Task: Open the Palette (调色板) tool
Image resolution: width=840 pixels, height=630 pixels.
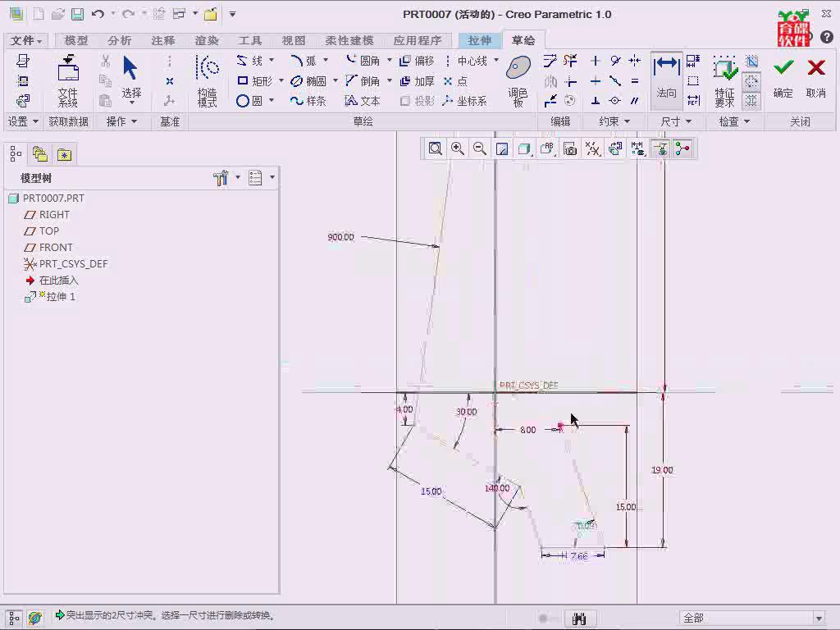Action: (518, 81)
